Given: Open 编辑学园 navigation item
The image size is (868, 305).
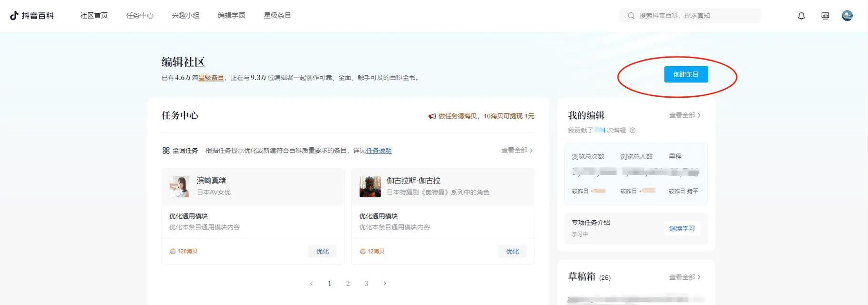Looking at the screenshot, I should coord(232,16).
